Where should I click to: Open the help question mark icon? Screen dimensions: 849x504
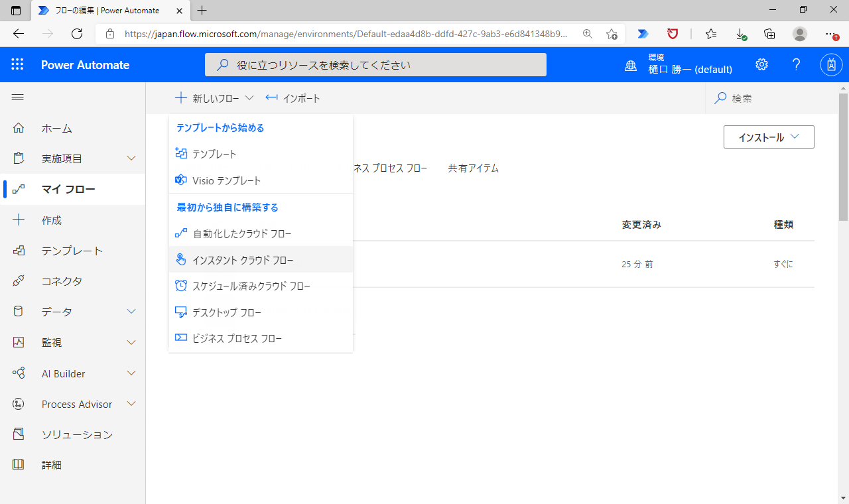797,64
